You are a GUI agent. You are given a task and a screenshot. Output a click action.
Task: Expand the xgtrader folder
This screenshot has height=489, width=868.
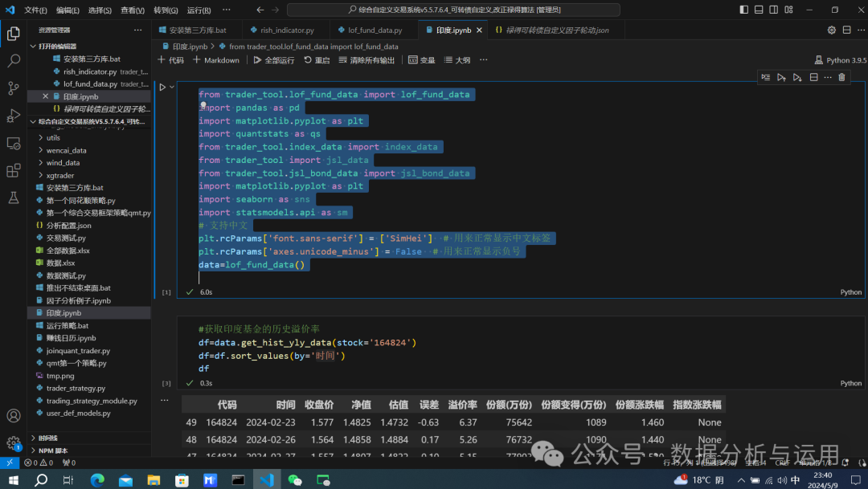41,175
